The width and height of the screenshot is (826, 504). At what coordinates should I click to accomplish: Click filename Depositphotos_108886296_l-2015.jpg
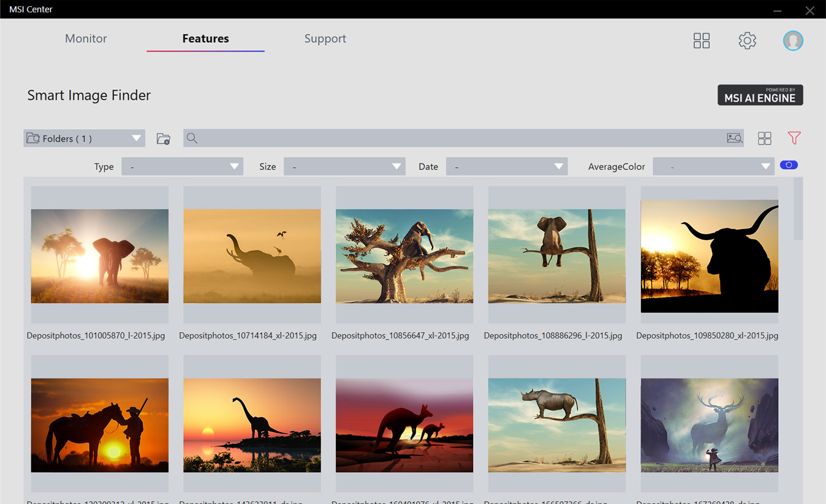[553, 336]
